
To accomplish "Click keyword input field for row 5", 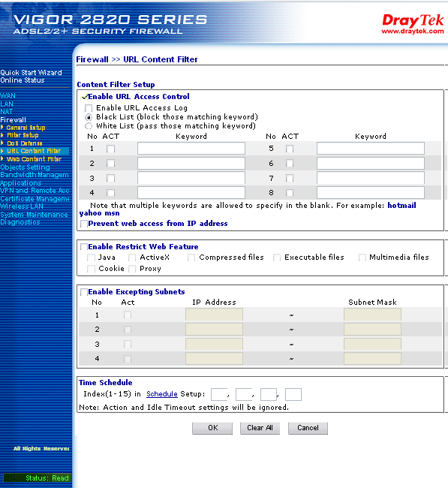I will [371, 149].
